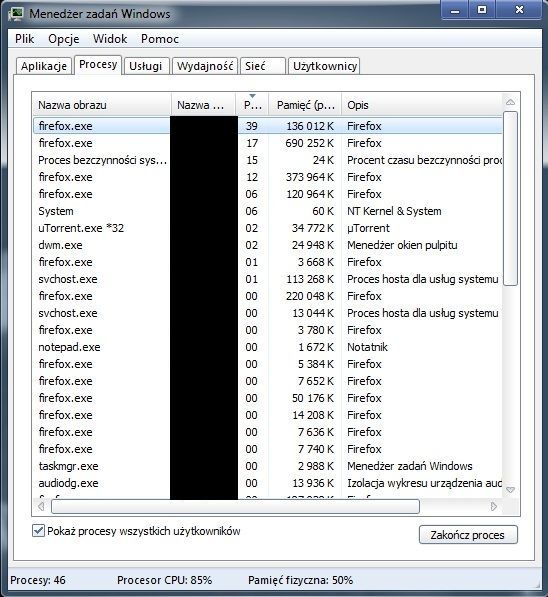
Task: Sort by Nazwa obrazu column header
Action: tap(102, 105)
